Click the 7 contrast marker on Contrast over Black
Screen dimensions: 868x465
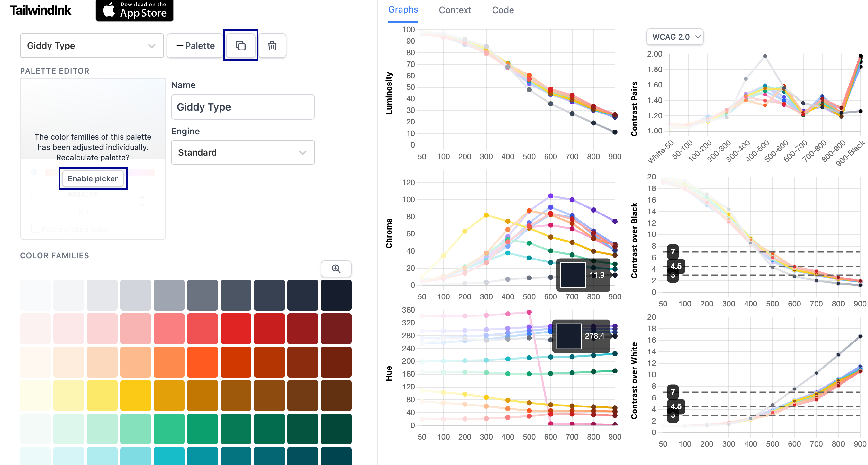[x=673, y=251]
